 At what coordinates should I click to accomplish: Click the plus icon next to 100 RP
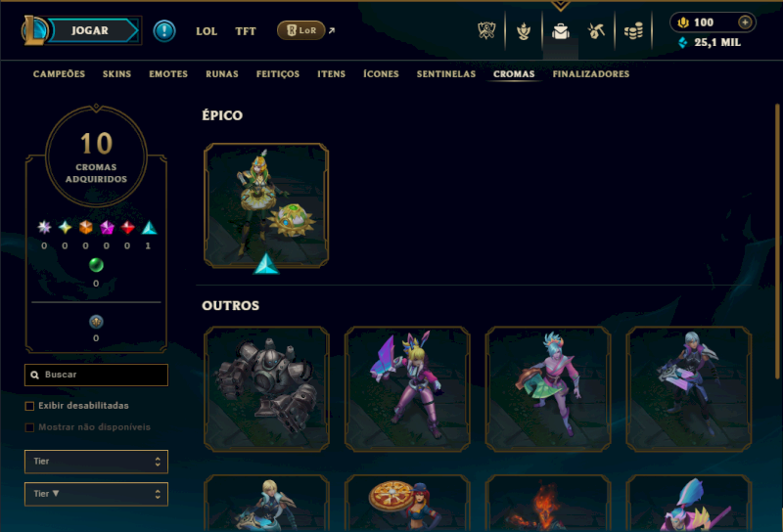click(745, 22)
